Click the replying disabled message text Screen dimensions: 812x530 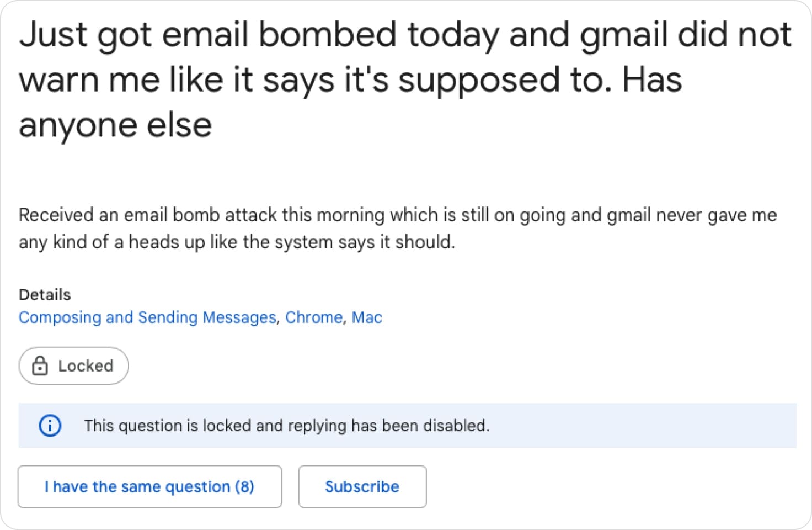click(x=287, y=426)
